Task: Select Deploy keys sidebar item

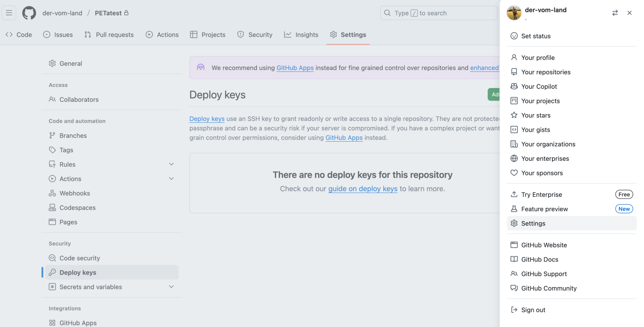Action: click(112, 272)
